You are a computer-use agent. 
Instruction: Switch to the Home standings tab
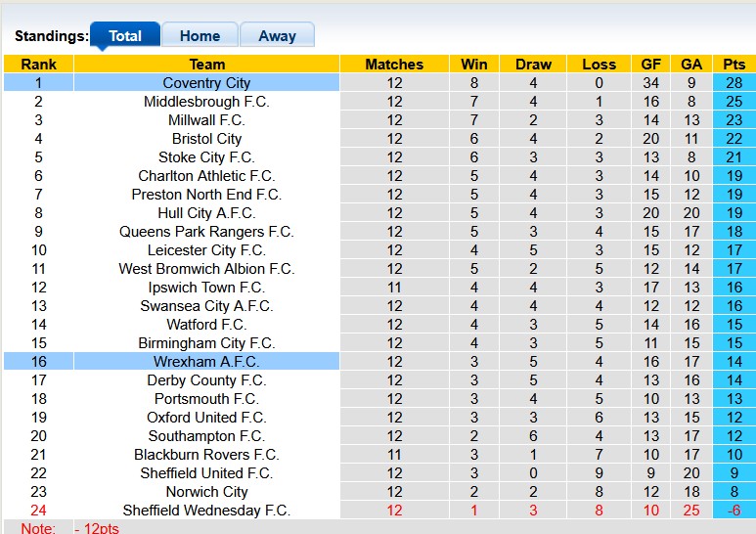pos(200,36)
